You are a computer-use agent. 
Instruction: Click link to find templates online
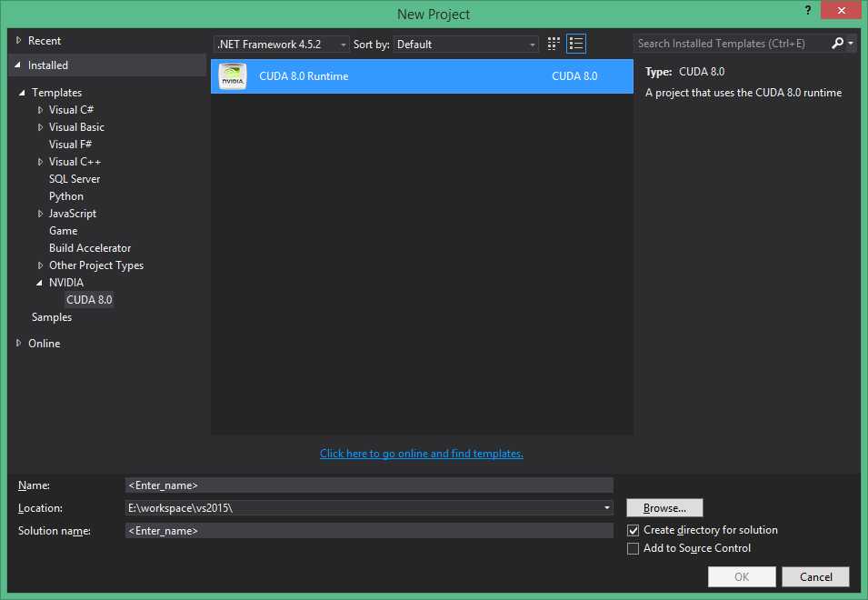tap(421, 454)
